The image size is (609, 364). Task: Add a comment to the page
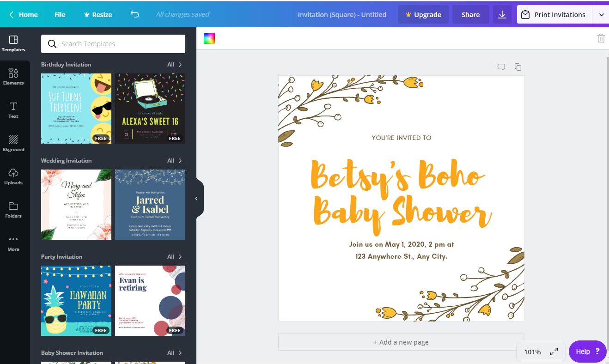click(x=501, y=67)
